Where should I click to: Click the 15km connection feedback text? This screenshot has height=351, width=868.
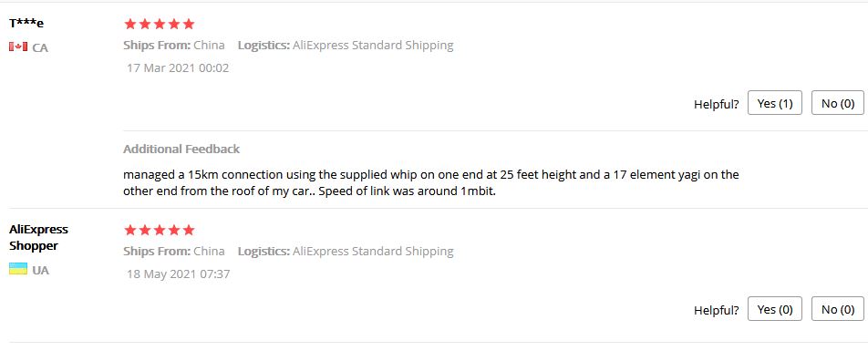click(430, 183)
